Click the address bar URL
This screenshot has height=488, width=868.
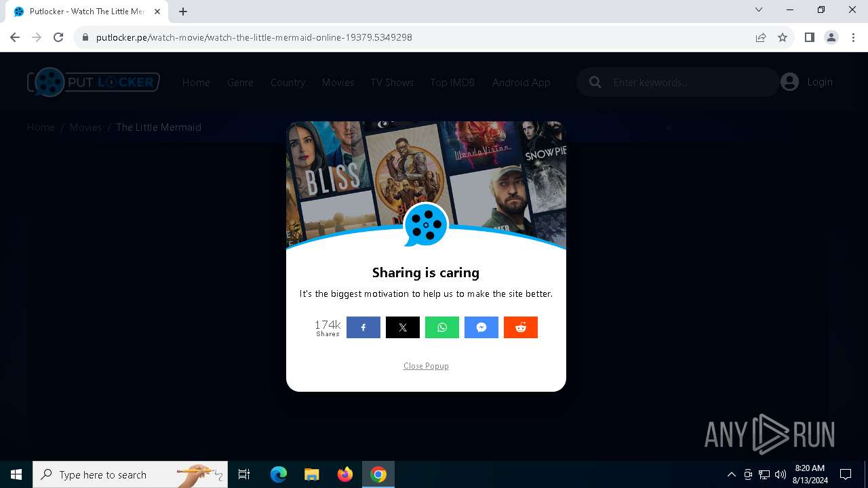[254, 37]
